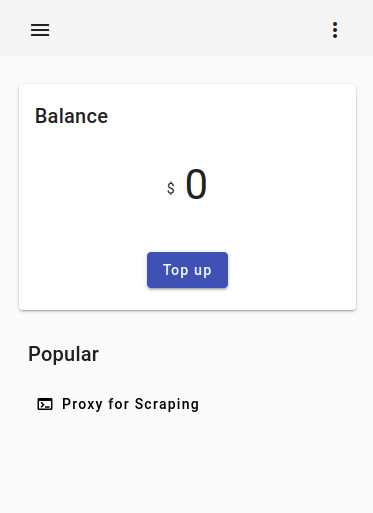This screenshot has width=373, height=513.
Task: Add funds using the blue Top up button
Action: click(x=187, y=270)
